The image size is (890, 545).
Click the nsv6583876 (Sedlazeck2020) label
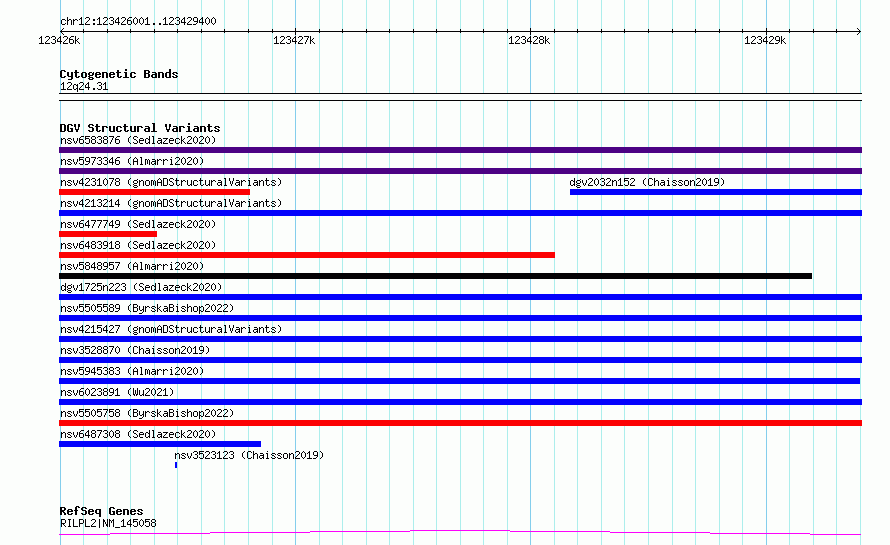(138, 140)
